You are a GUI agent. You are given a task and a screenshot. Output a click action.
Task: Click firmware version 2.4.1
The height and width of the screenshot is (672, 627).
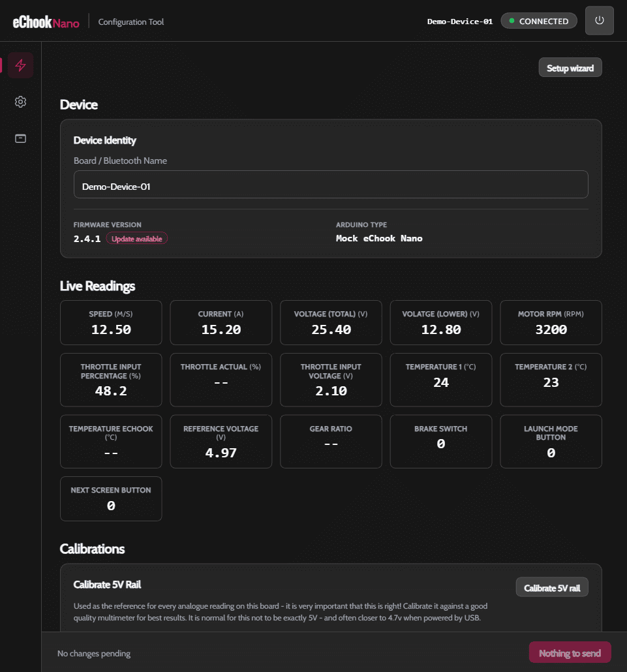(87, 239)
